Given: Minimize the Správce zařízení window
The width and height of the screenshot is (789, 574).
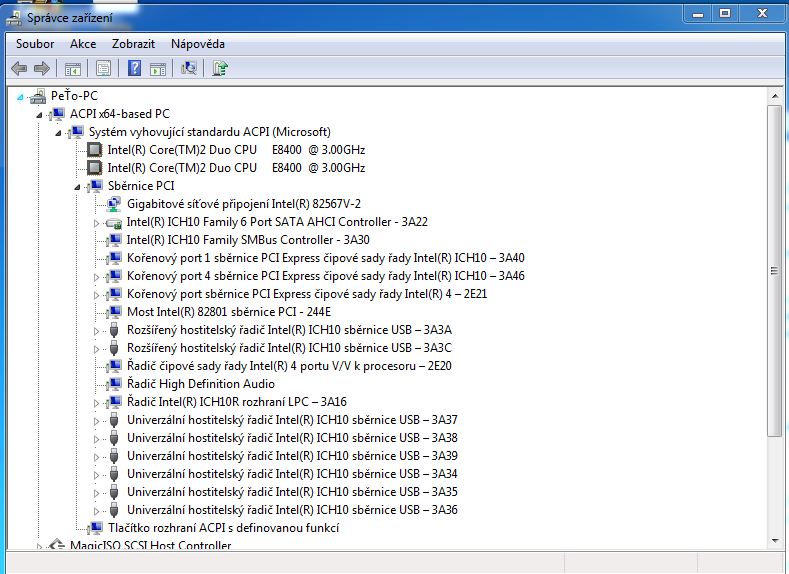Looking at the screenshot, I should coord(697,14).
